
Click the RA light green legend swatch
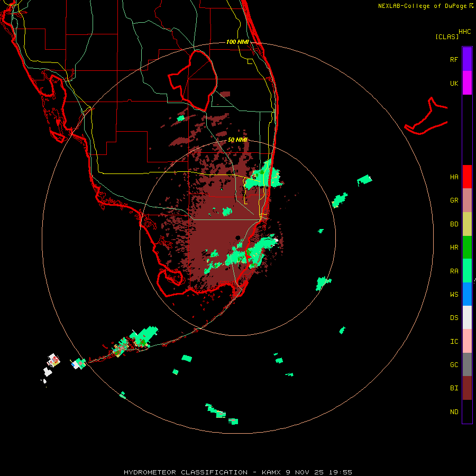click(467, 271)
